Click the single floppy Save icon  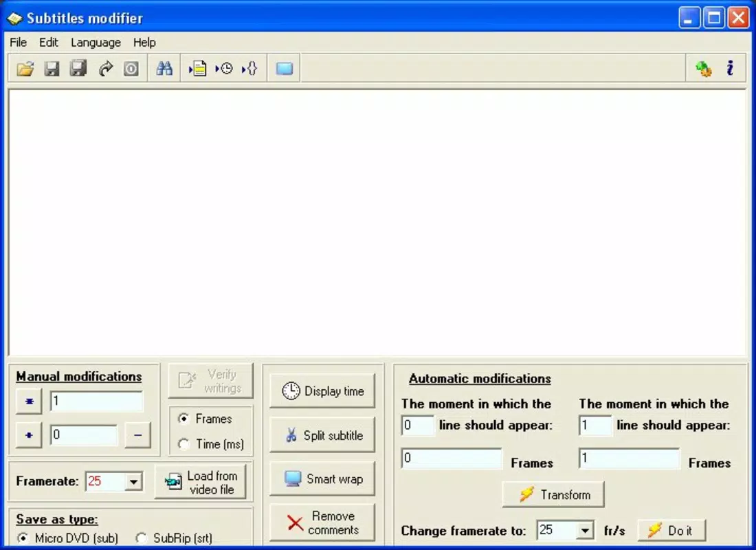click(x=52, y=69)
